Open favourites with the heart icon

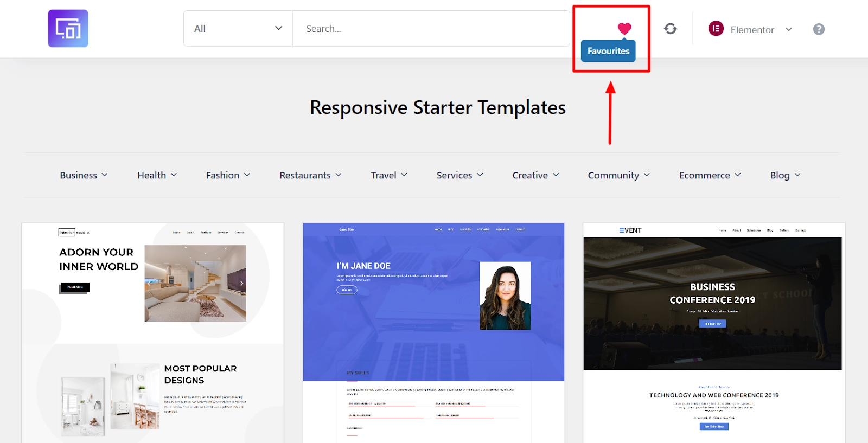click(624, 29)
